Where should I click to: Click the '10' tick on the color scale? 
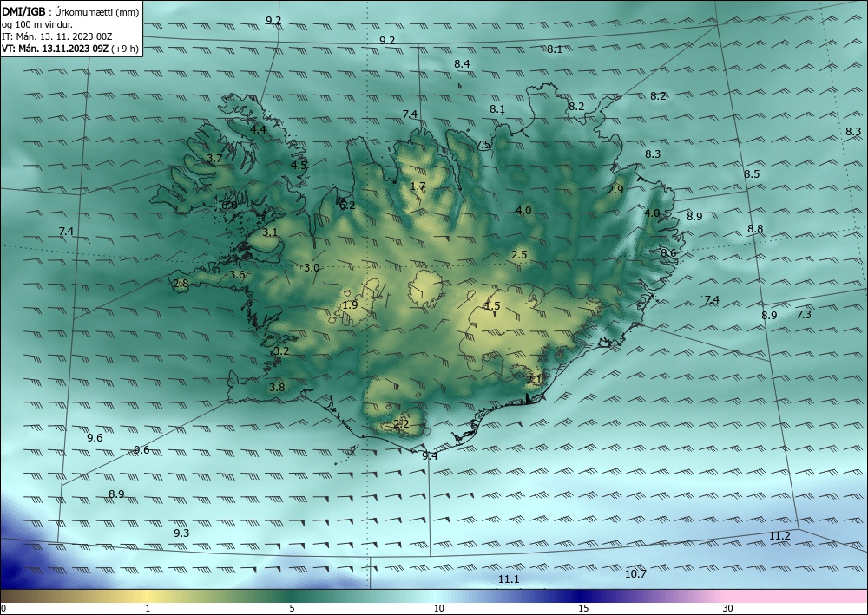tap(438, 608)
